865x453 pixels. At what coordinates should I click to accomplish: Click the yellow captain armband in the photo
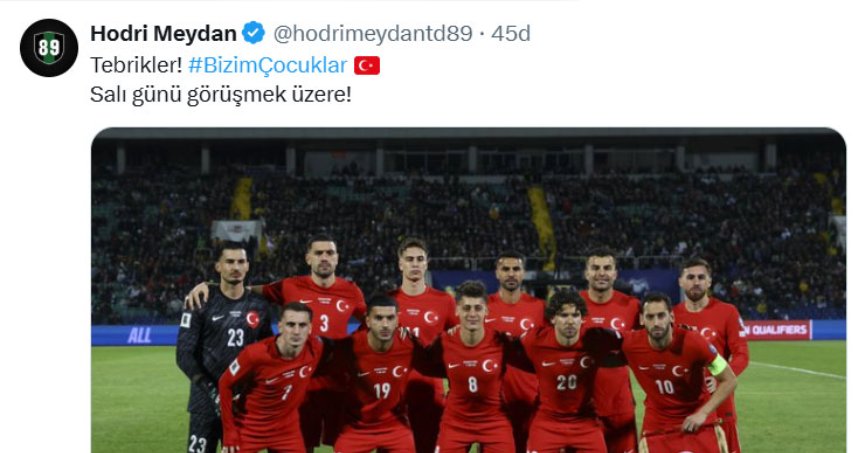click(x=718, y=365)
